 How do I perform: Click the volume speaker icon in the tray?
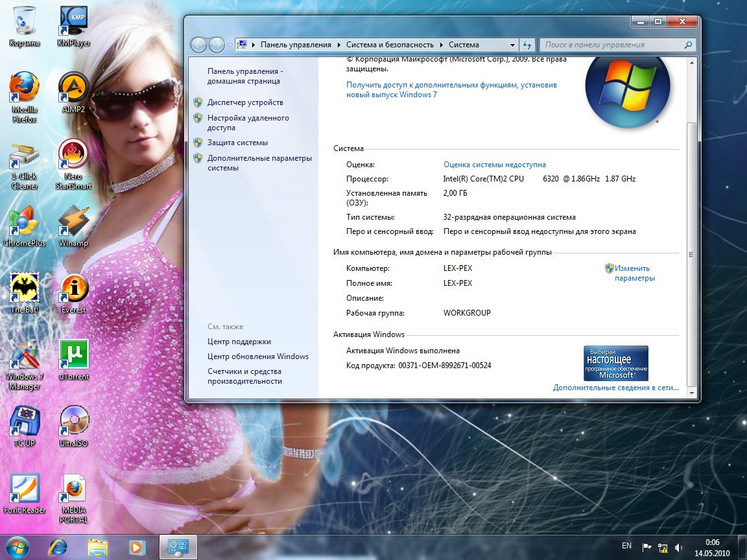click(678, 548)
